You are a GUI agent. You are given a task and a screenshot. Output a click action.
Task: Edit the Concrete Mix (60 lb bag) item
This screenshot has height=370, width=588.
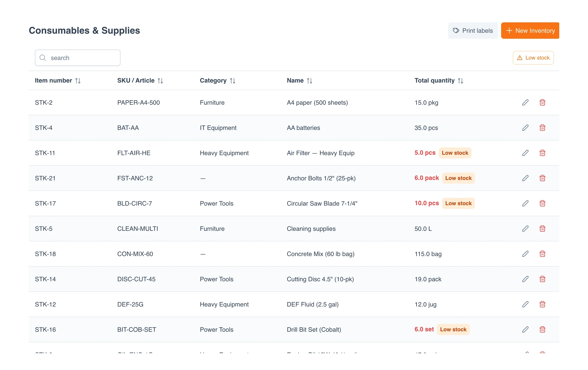[x=525, y=253]
